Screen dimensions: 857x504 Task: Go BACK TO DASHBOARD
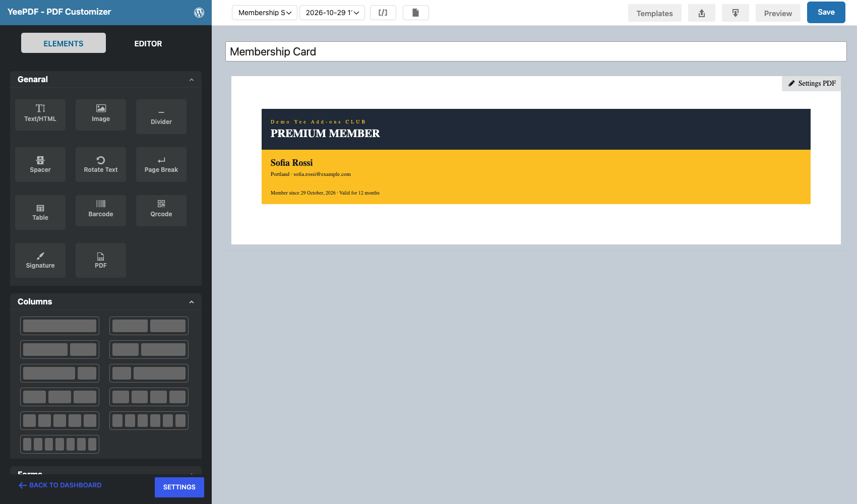tap(60, 485)
